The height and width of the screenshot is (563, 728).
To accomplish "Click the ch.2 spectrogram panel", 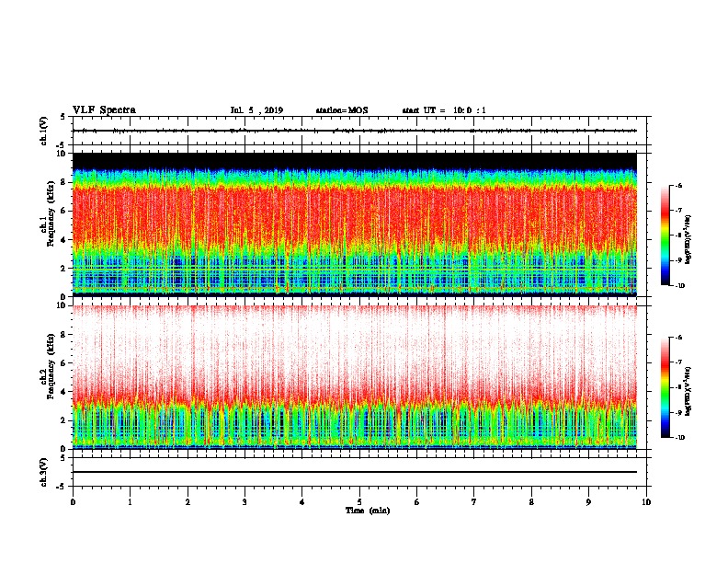I will pos(355,377).
